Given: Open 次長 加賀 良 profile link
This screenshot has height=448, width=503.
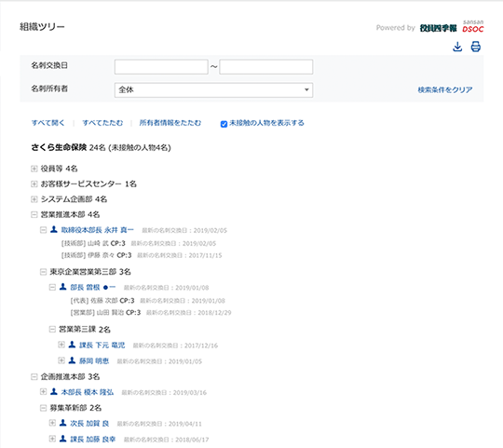Looking at the screenshot, I should point(89,424).
